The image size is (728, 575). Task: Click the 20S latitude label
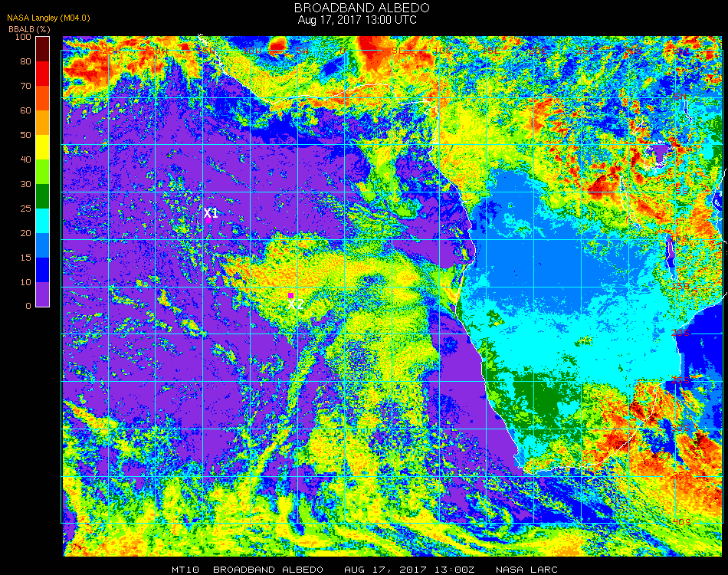pyautogui.click(x=681, y=333)
